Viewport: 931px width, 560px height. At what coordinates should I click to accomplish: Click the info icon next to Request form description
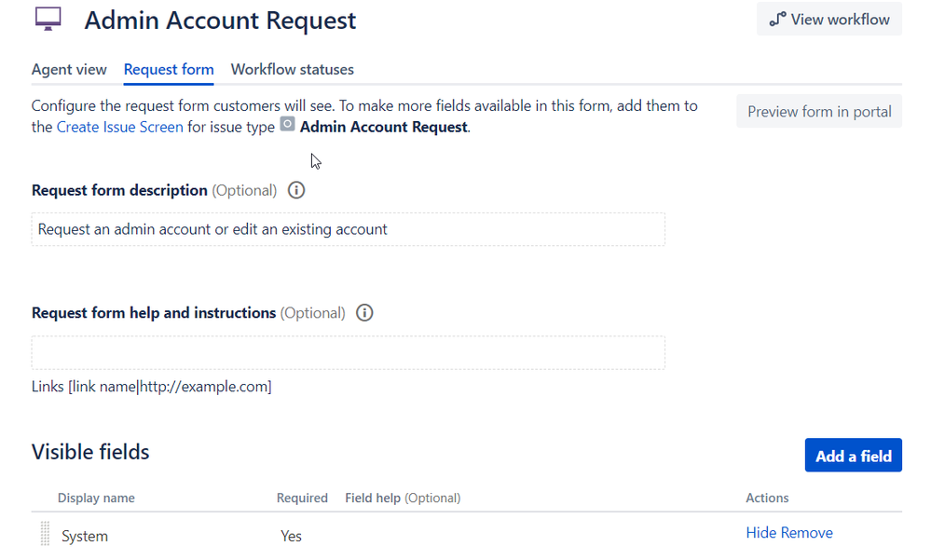(295, 190)
